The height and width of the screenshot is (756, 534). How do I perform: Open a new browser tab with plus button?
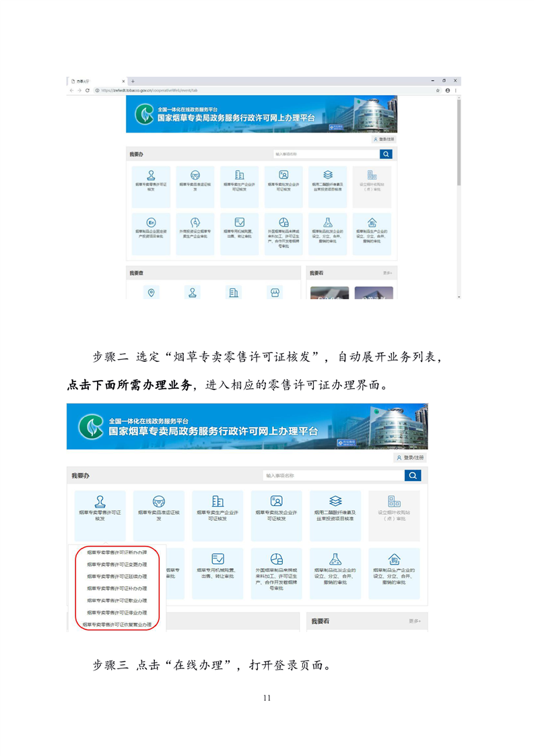point(133,81)
